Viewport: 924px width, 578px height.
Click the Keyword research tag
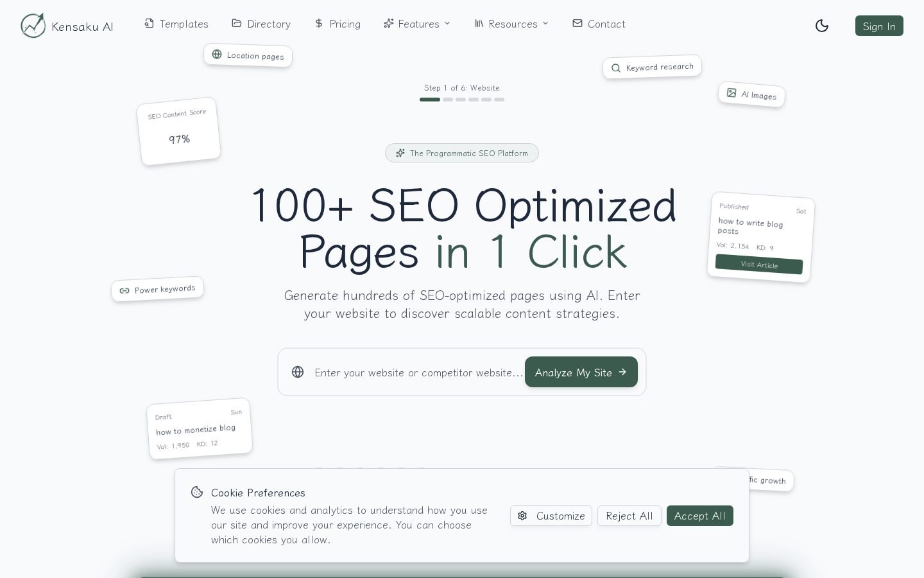point(652,67)
